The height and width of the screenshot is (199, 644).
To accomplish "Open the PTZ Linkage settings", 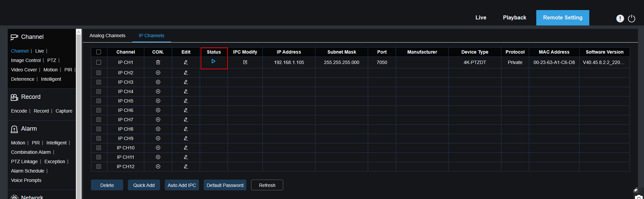I will pos(24,161).
